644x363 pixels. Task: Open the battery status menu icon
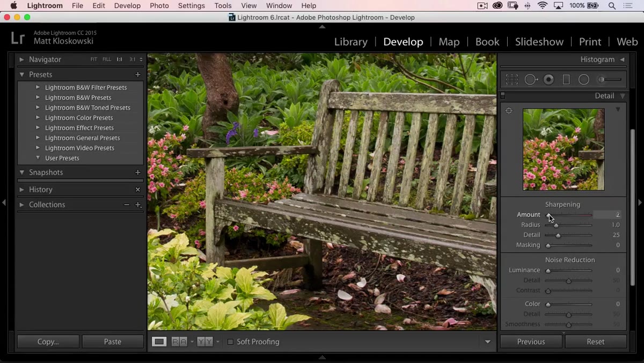[593, 6]
